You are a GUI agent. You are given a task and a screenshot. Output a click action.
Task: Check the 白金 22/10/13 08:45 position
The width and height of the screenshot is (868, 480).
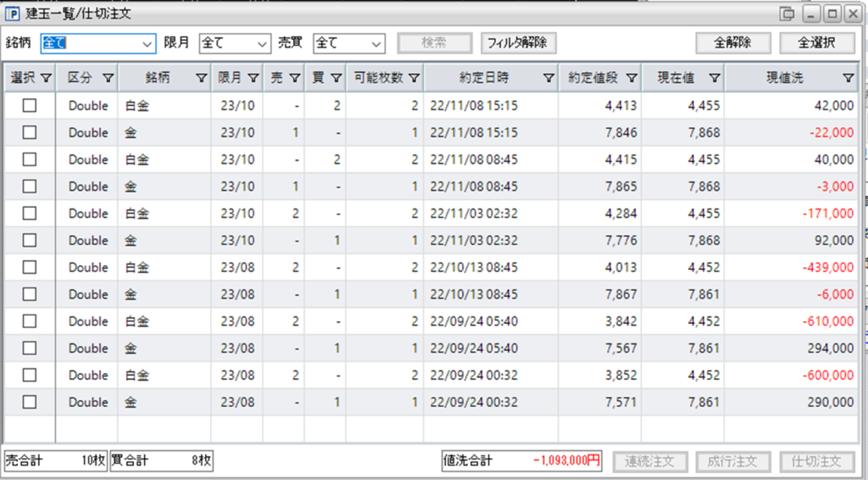click(x=30, y=267)
